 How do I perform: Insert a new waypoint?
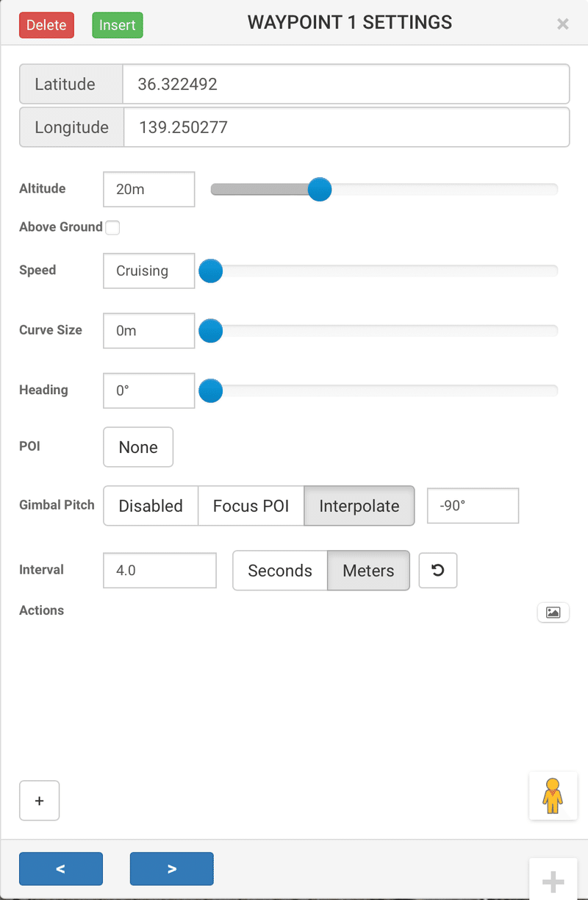tap(118, 25)
